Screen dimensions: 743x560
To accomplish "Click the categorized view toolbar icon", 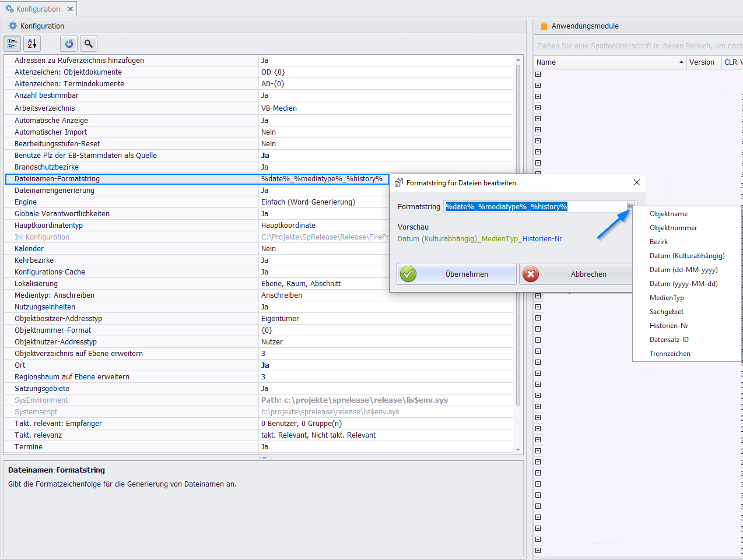I will click(12, 44).
